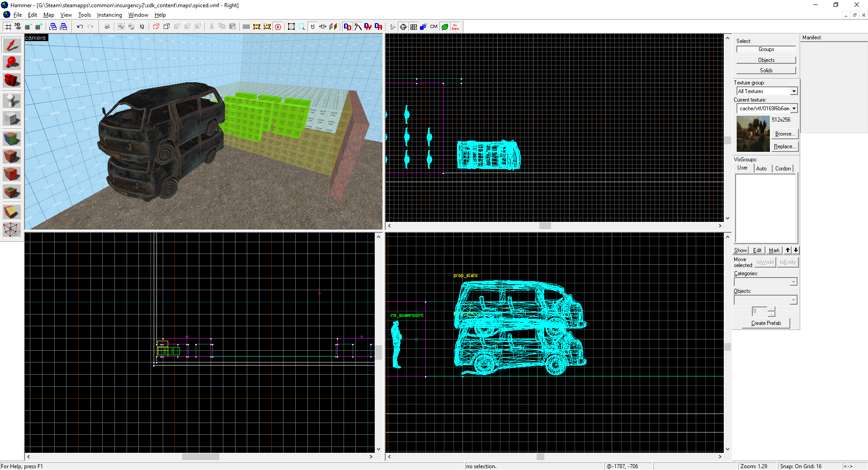The height and width of the screenshot is (470, 868).
Task: Select the Selection (arrow) tool
Action: click(x=12, y=45)
